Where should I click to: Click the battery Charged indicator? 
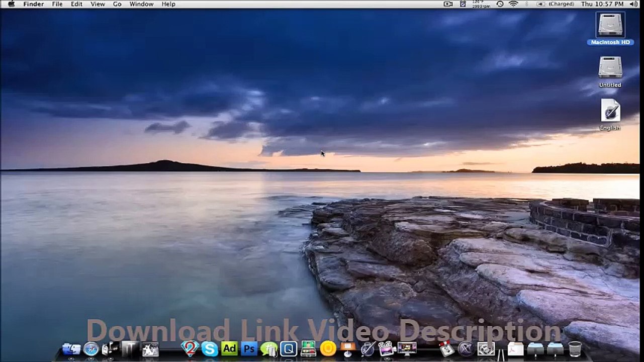555,4
